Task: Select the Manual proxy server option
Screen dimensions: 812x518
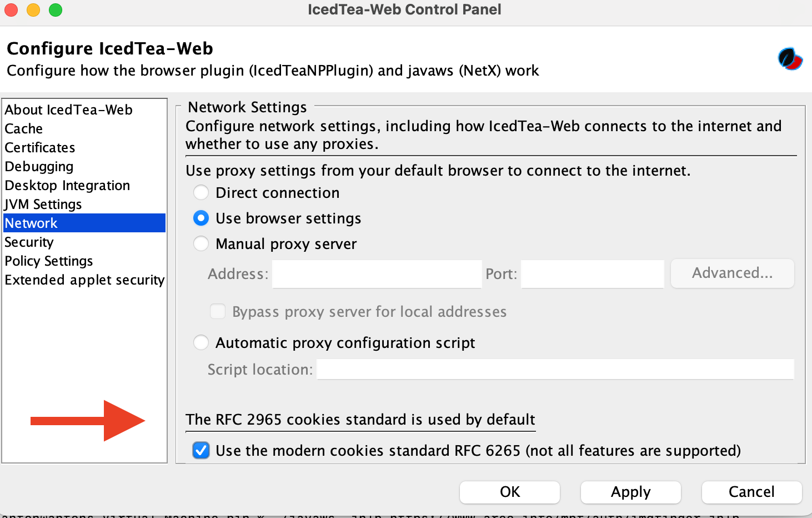Action: 201,244
